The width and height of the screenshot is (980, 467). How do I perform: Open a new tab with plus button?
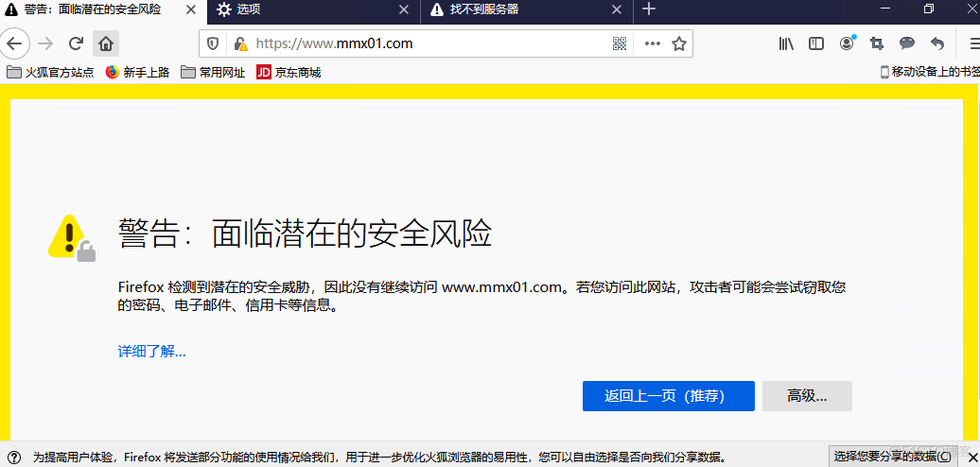click(x=649, y=9)
